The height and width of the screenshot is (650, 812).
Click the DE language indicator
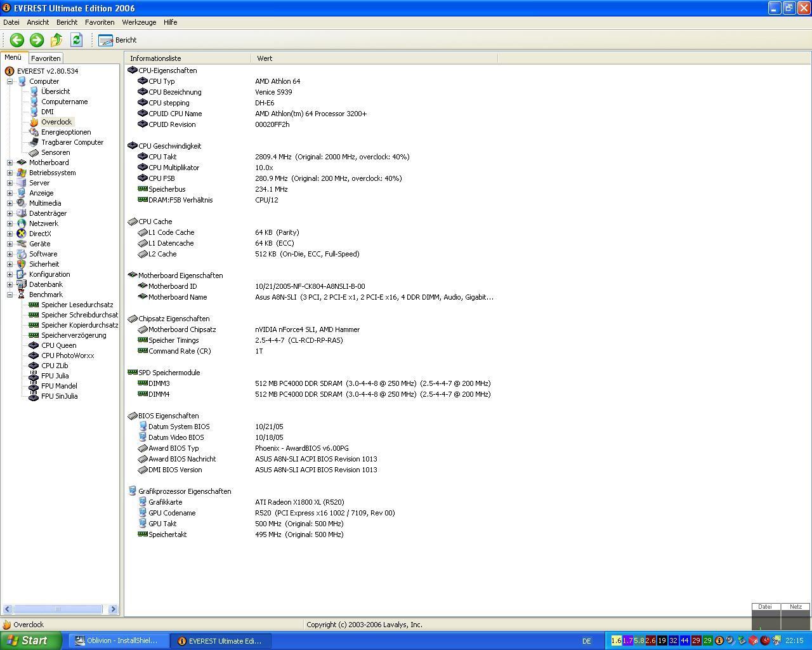tap(587, 641)
